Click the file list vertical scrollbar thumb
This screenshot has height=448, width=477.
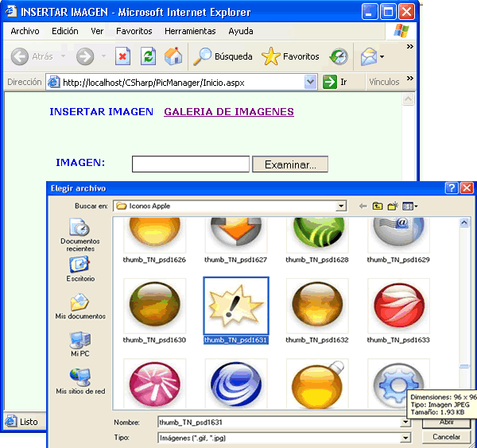[464, 366]
